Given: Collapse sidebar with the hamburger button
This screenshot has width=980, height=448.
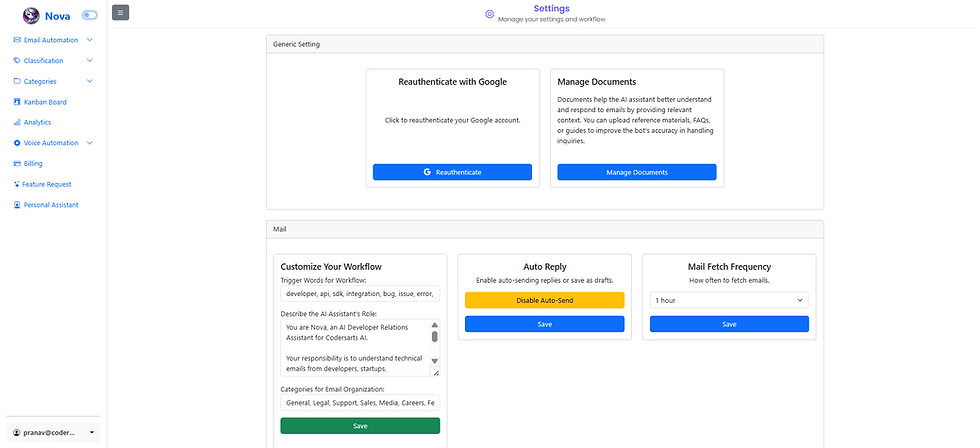Looking at the screenshot, I should point(121,12).
